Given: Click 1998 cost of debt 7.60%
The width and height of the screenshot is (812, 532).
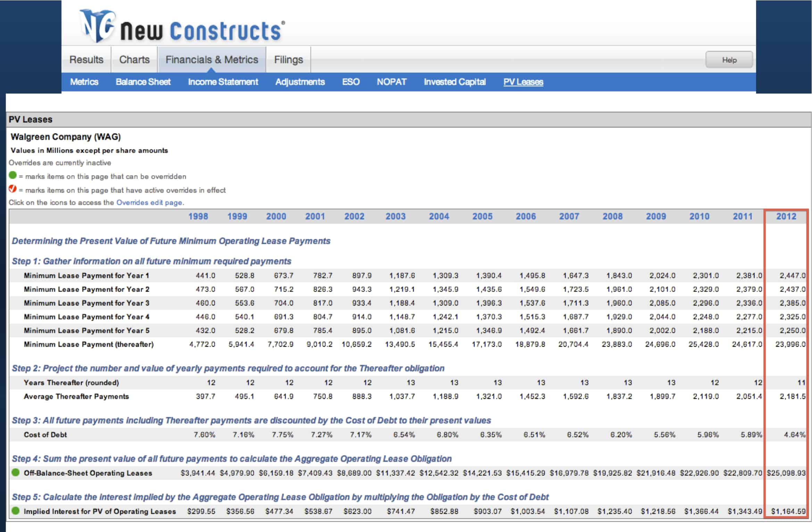Looking at the screenshot, I should point(204,435).
